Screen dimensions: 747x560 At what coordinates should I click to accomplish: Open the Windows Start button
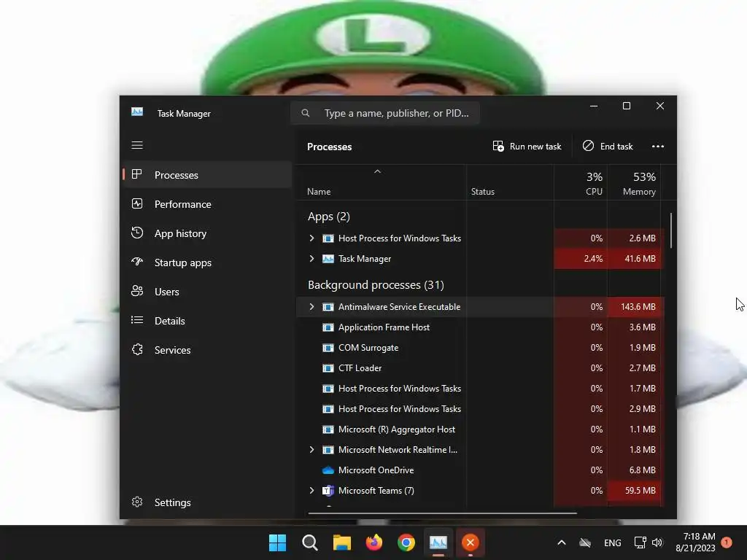pos(277,542)
